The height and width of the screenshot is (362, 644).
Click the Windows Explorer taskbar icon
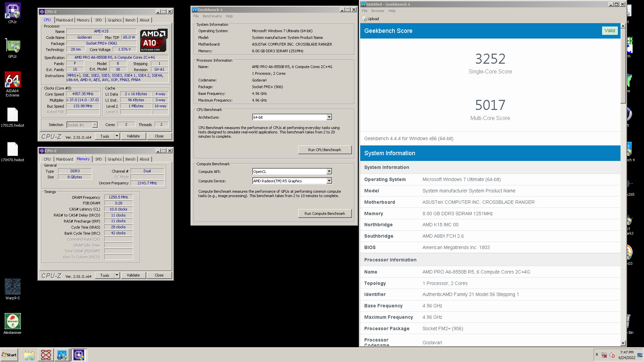pos(29,355)
